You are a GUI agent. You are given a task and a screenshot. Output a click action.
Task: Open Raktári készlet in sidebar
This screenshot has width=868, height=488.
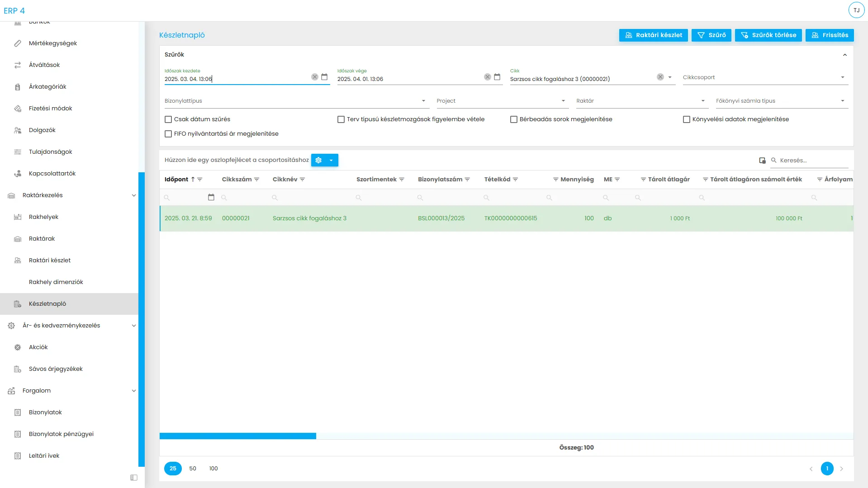pyautogui.click(x=50, y=261)
